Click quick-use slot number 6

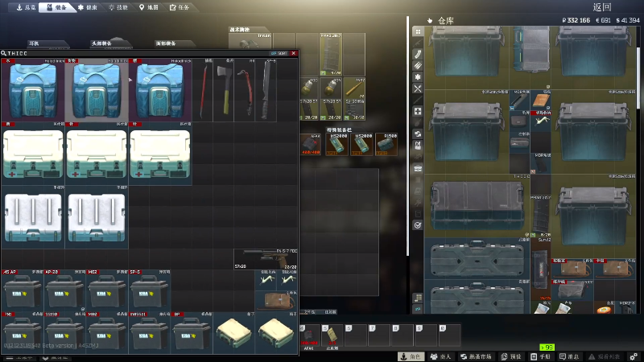tap(356, 335)
